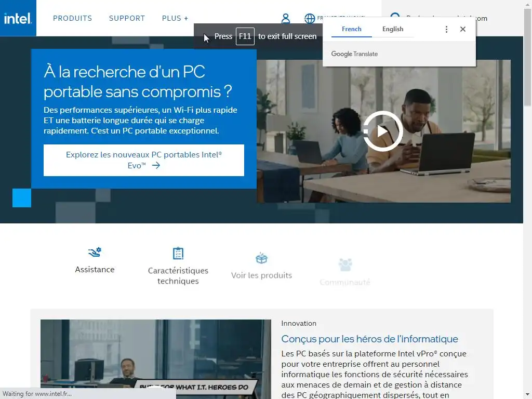The height and width of the screenshot is (399, 532).
Task: Select the French tab in Translate
Action: tap(352, 29)
